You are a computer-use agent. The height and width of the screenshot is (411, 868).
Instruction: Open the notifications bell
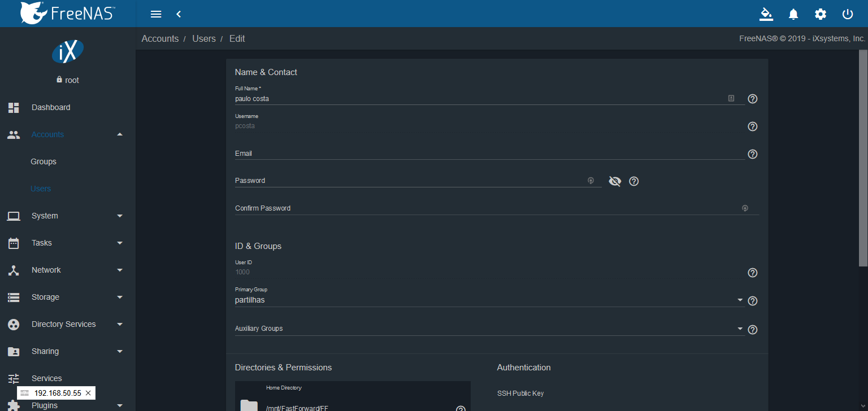coord(793,14)
